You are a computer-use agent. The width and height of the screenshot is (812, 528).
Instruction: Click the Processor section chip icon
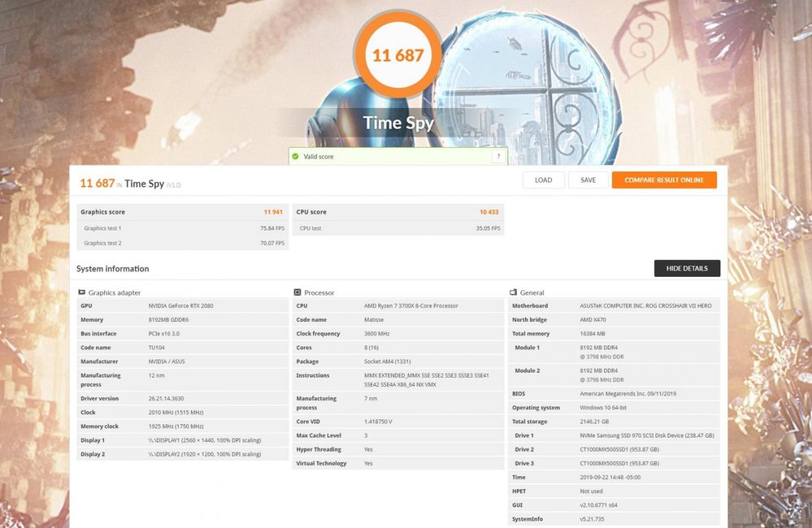click(x=297, y=292)
